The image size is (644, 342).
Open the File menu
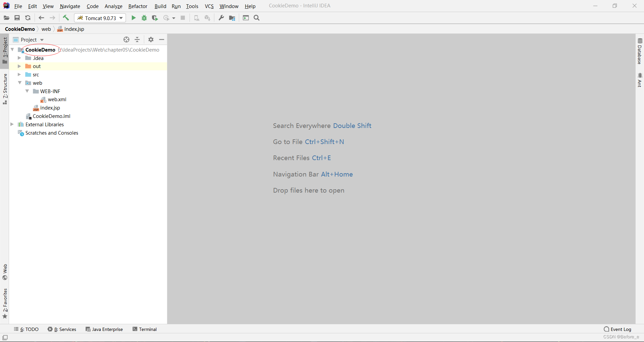click(18, 6)
